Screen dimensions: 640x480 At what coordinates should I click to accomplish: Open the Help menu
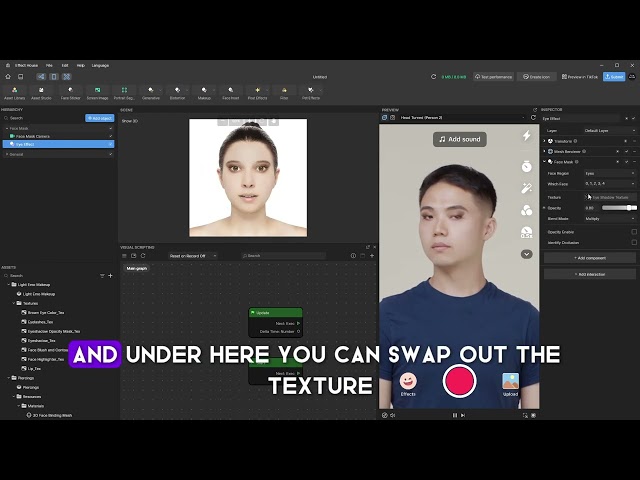pos(81,65)
